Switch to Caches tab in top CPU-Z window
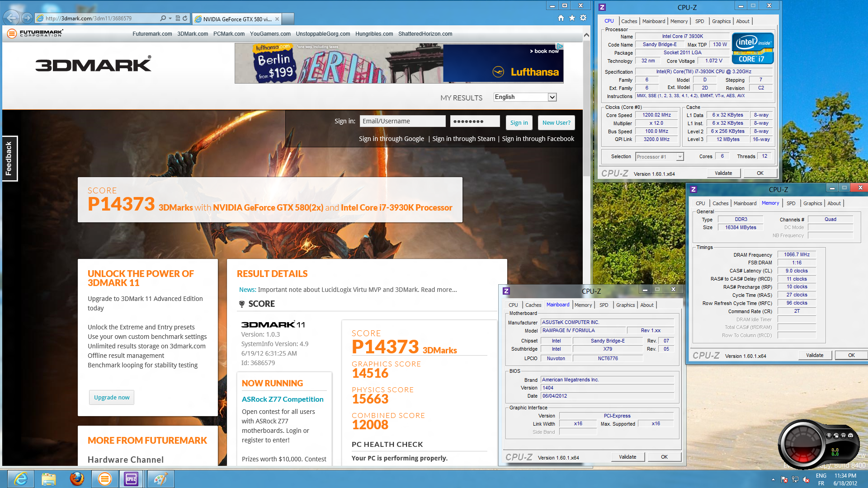This screenshot has width=868, height=488. 629,21
